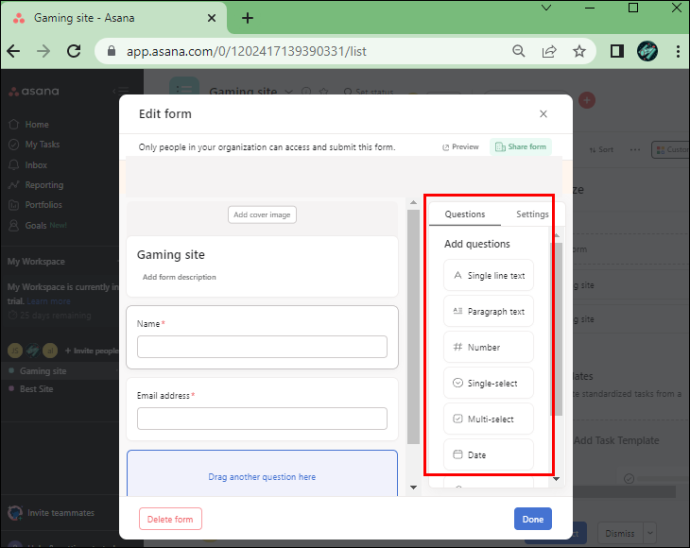The width and height of the screenshot is (690, 548).
Task: Click Invite people in workspace
Action: pos(91,351)
